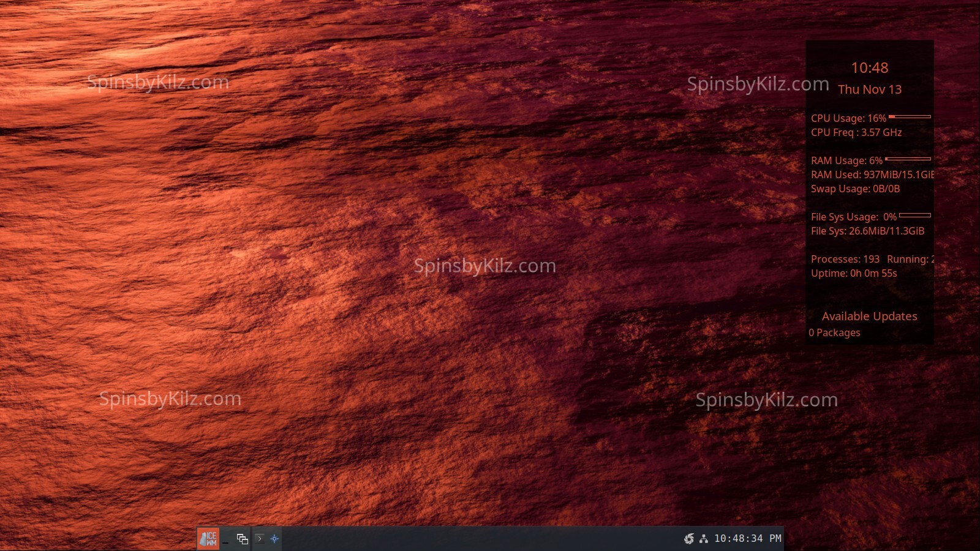Select the Swap Usage line

click(x=855, y=189)
